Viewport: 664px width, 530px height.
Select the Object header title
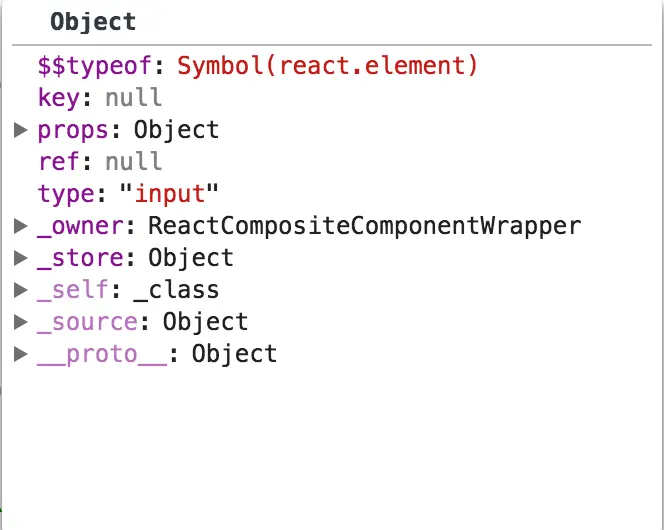coord(93,22)
